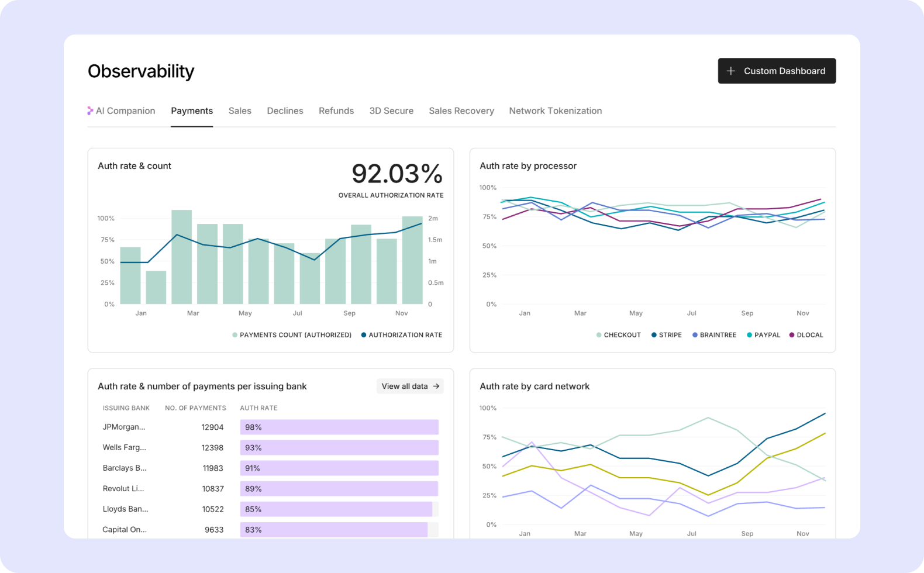
Task: Click the March bar in Auth rate & count chart
Action: coord(181,257)
